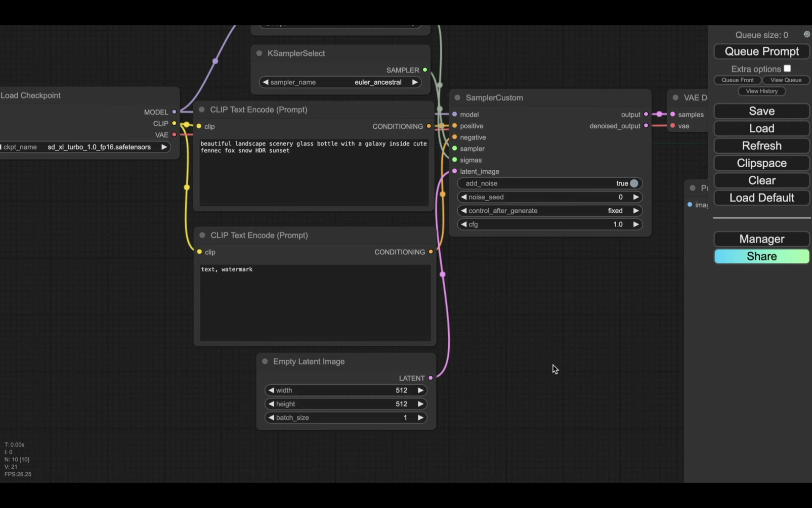
Task: Load a workflow file
Action: pyautogui.click(x=762, y=128)
